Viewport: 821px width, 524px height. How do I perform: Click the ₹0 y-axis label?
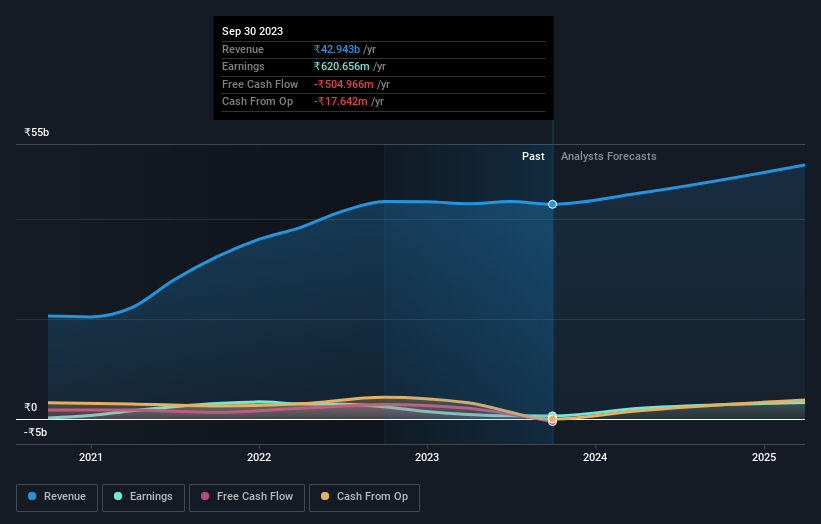click(31, 407)
